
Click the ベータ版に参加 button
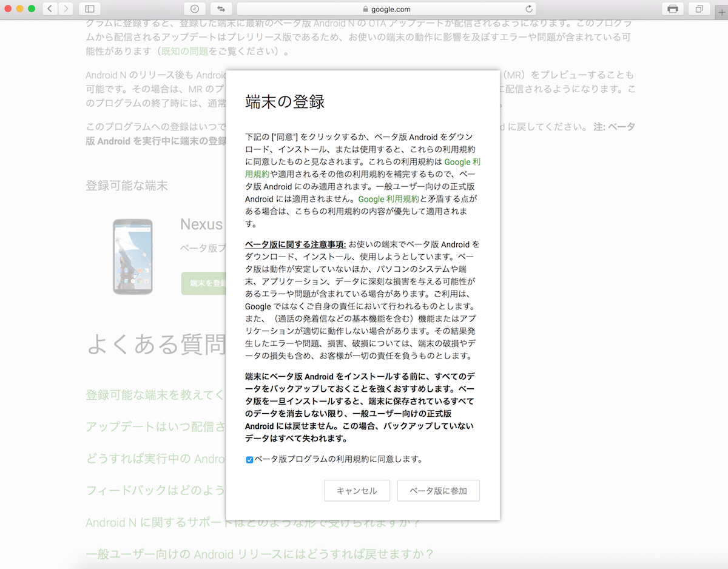439,491
